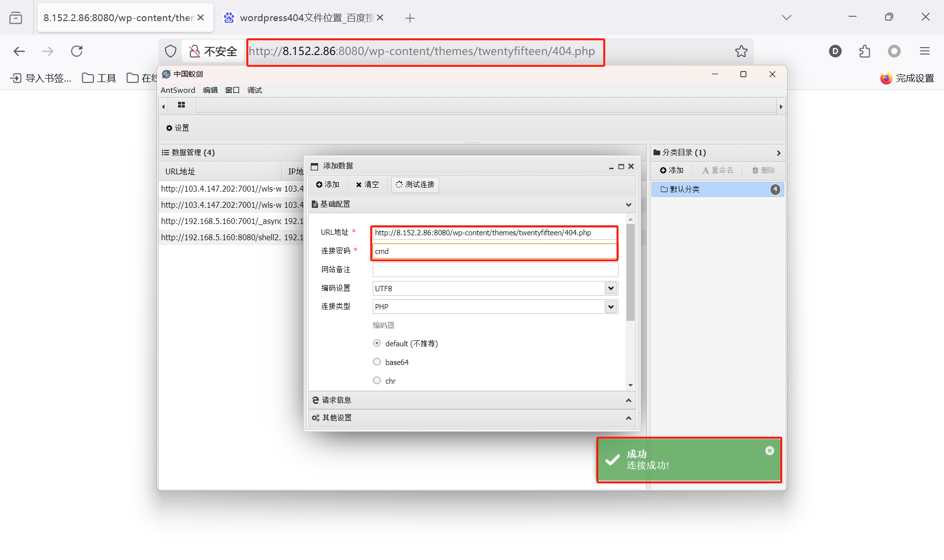Viewport: 944px width, 560px height.
Task: Click the AntSword home grid tab icon
Action: pos(181,105)
